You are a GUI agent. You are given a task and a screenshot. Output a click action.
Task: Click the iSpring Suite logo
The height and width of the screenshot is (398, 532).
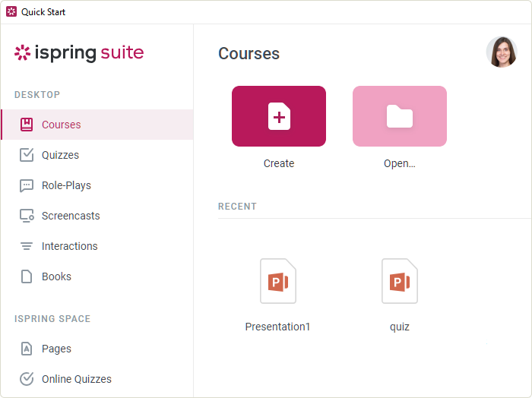(x=79, y=52)
